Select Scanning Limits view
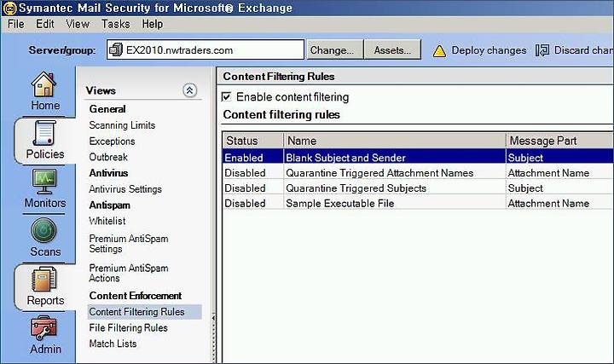614x364 pixels. pos(122,125)
